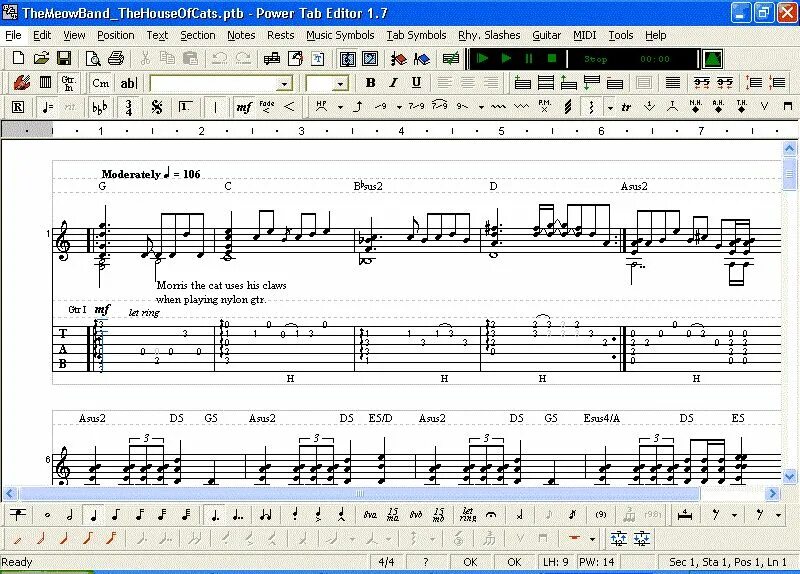Toggle Natural Harmonic (N.H.)

[695, 106]
